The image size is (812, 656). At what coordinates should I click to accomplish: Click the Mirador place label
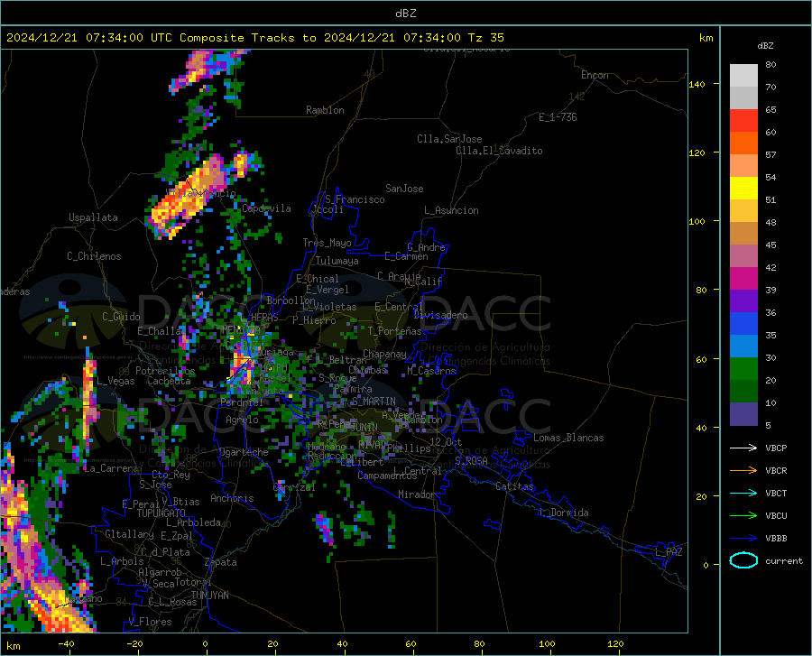[417, 494]
